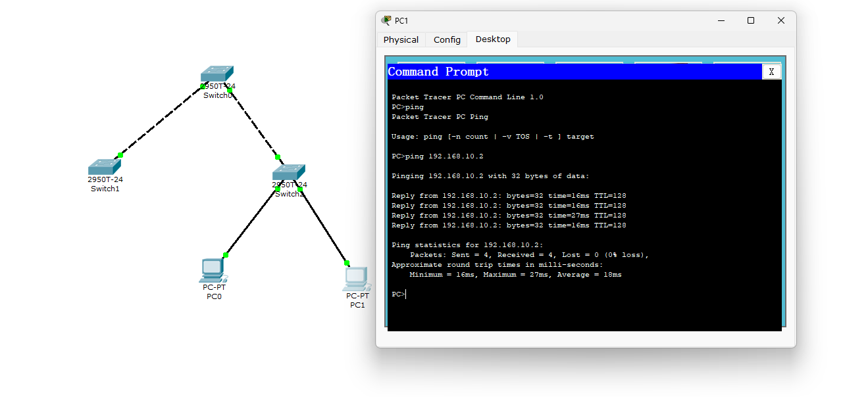This screenshot has height=397, width=868.
Task: Click the "2950T-24" label above Switch1 name
Action: [105, 179]
